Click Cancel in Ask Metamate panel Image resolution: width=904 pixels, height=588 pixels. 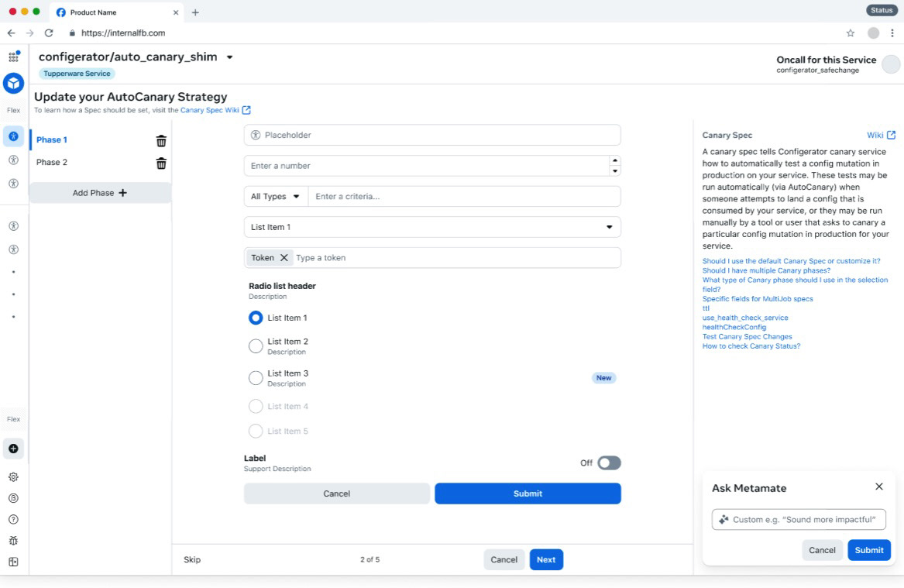(822, 550)
